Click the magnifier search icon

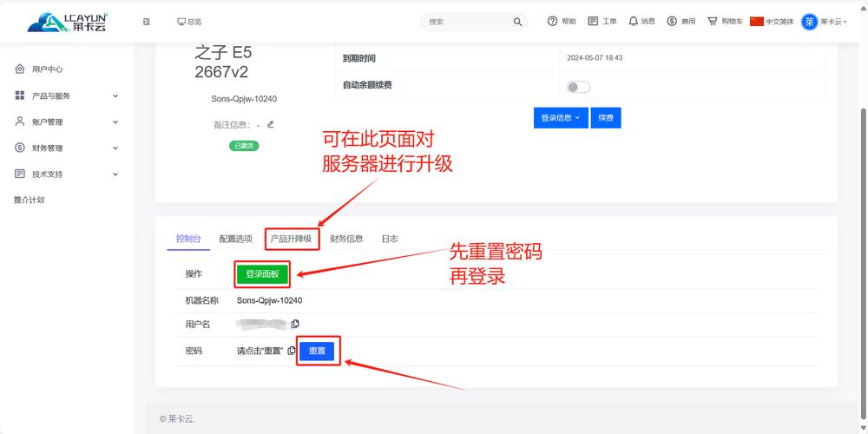click(x=517, y=22)
